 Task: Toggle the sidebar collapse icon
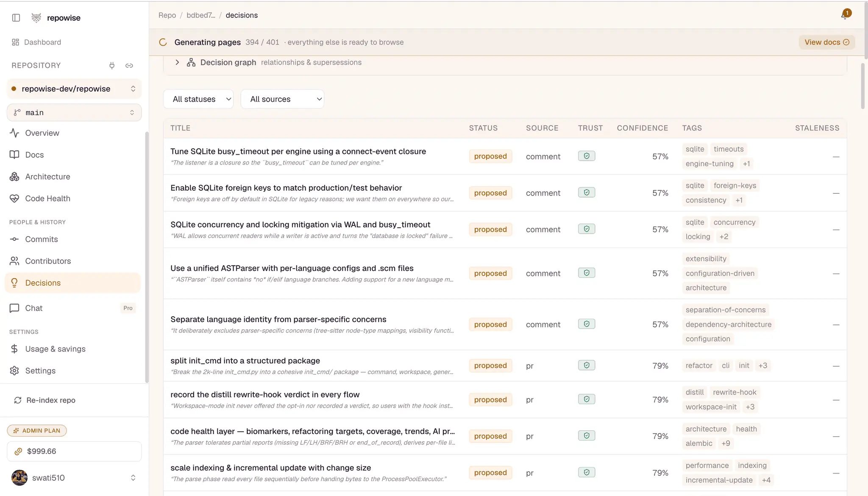(16, 18)
